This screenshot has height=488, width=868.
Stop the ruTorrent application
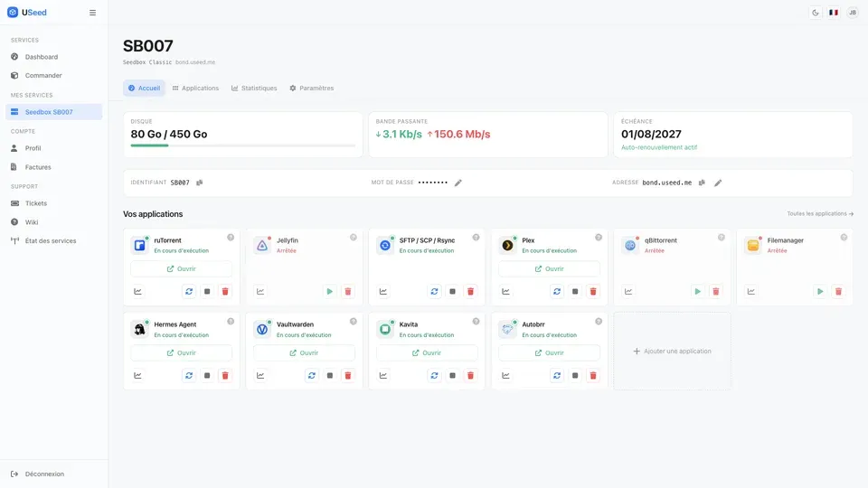pyautogui.click(x=207, y=292)
